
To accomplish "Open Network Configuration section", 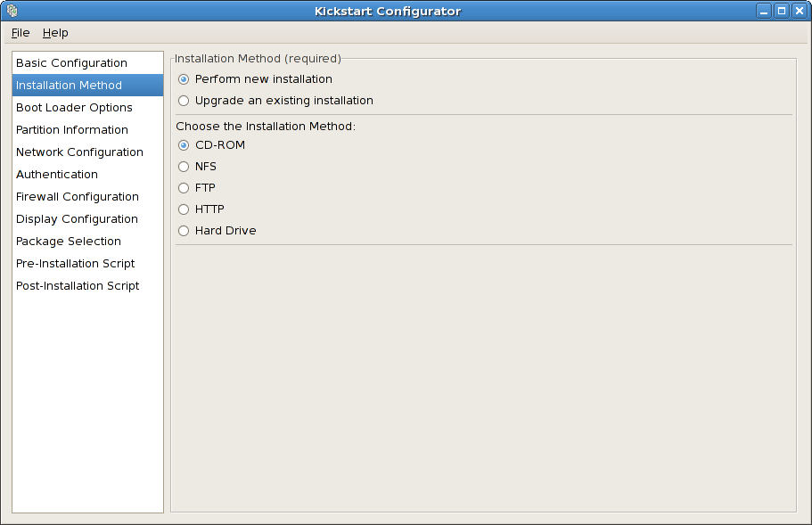I will [x=79, y=152].
